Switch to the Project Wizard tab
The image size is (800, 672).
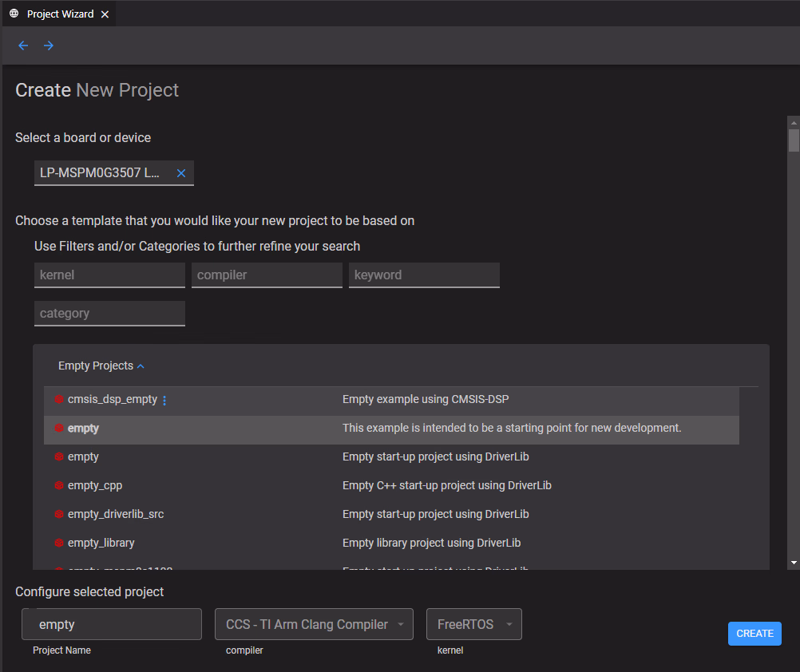[60, 14]
